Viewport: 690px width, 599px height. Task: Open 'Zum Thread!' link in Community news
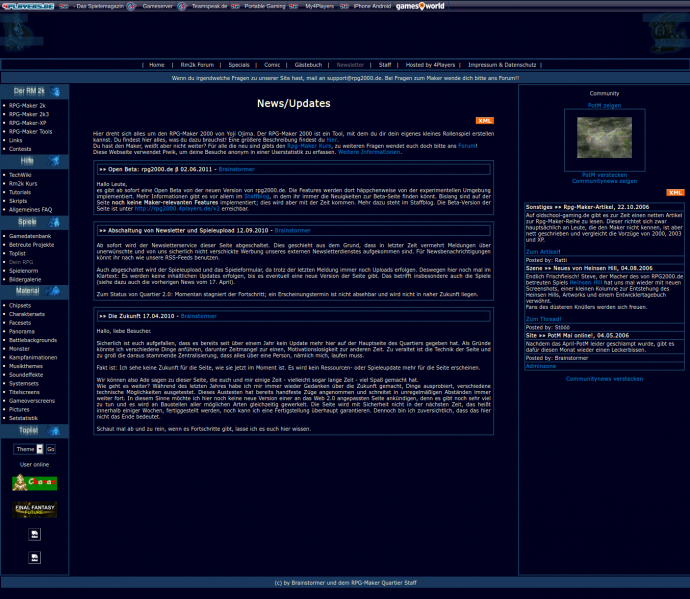click(543, 319)
